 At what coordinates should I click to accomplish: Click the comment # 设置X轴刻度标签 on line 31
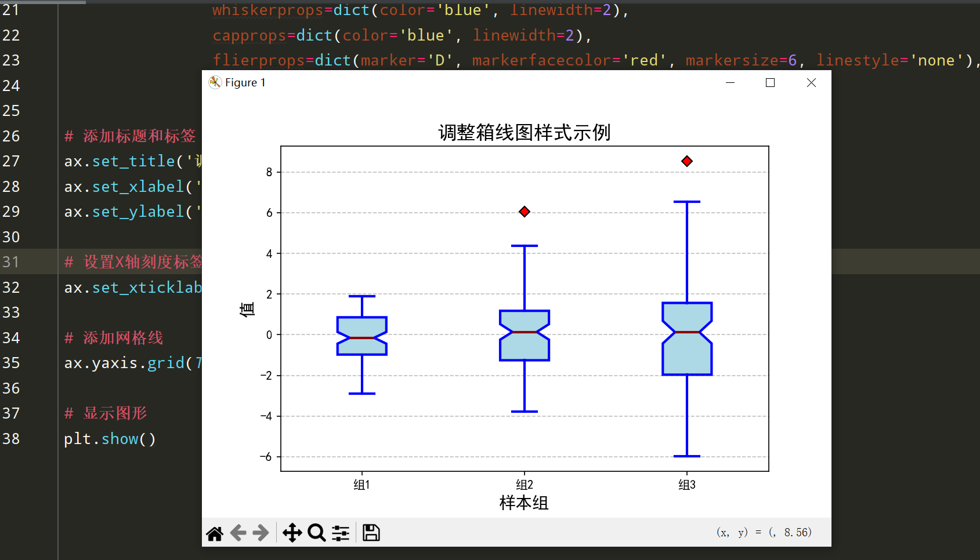pos(133,262)
